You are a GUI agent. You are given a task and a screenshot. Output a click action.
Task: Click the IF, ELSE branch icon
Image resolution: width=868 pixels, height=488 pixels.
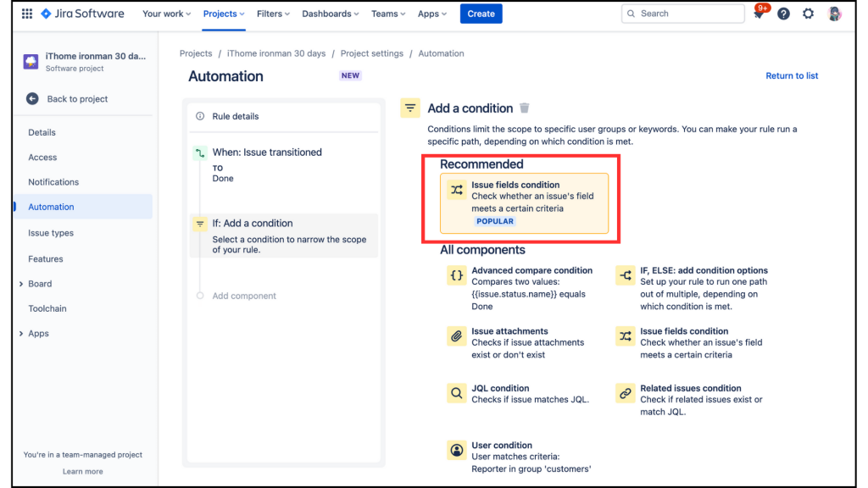[x=626, y=275]
